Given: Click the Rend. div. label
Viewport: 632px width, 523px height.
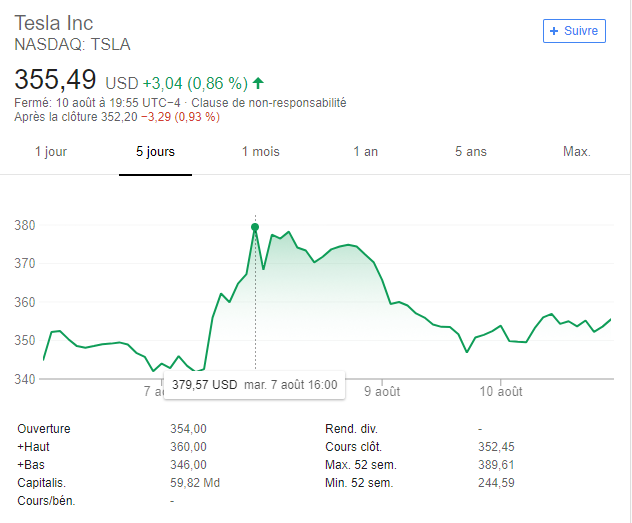Looking at the screenshot, I should [351, 429].
